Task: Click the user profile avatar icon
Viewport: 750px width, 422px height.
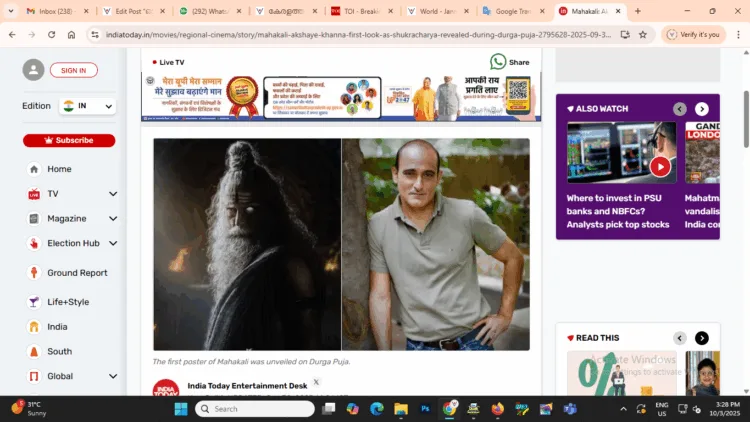Action: click(33, 70)
